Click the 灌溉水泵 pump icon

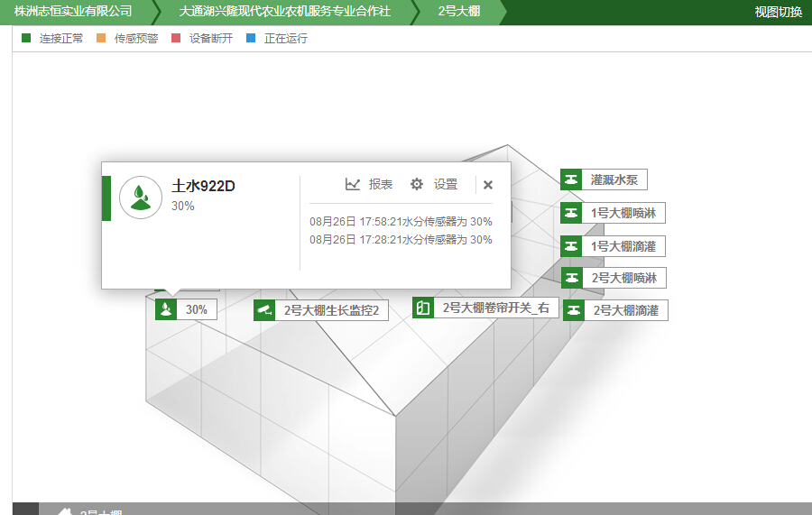[570, 179]
